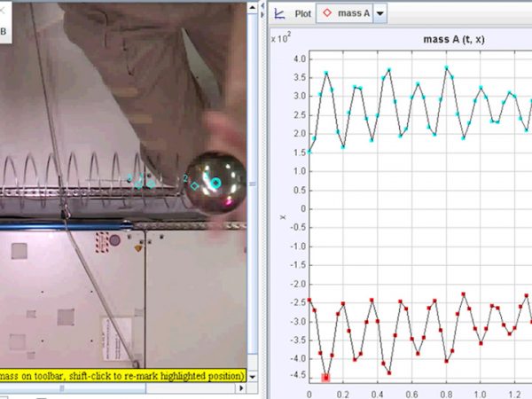Screen dimensions: 532x399
Task: Click the cyan track marker on the spring
Action: 149,184
